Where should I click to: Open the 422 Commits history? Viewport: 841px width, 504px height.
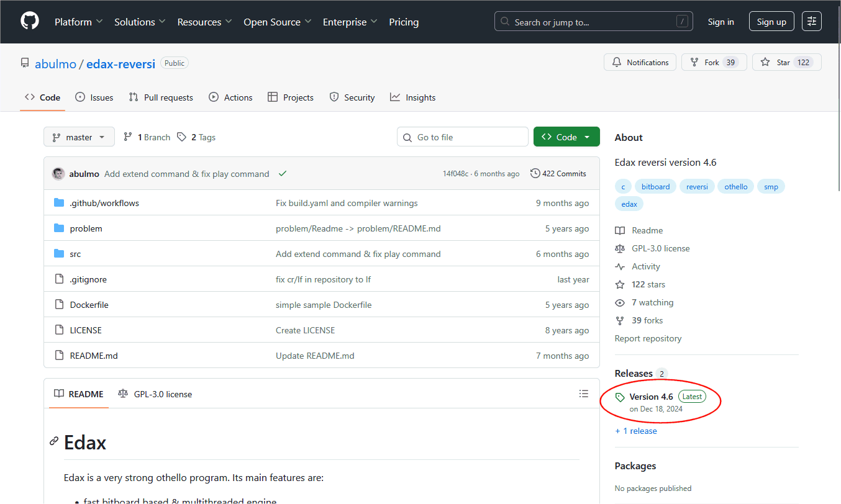[558, 174]
